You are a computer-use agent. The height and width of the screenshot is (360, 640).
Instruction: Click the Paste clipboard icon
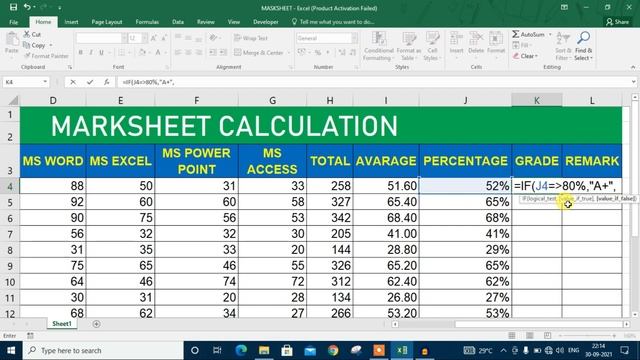tap(12, 40)
